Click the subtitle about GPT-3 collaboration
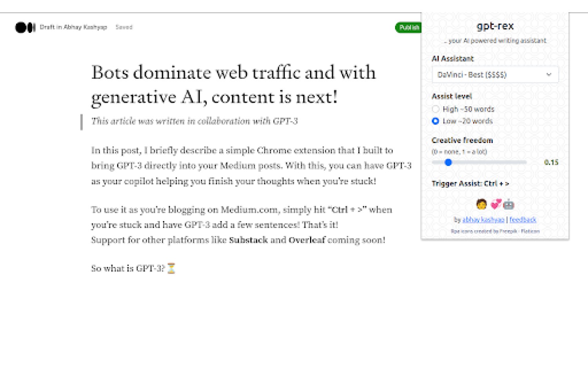 194,121
